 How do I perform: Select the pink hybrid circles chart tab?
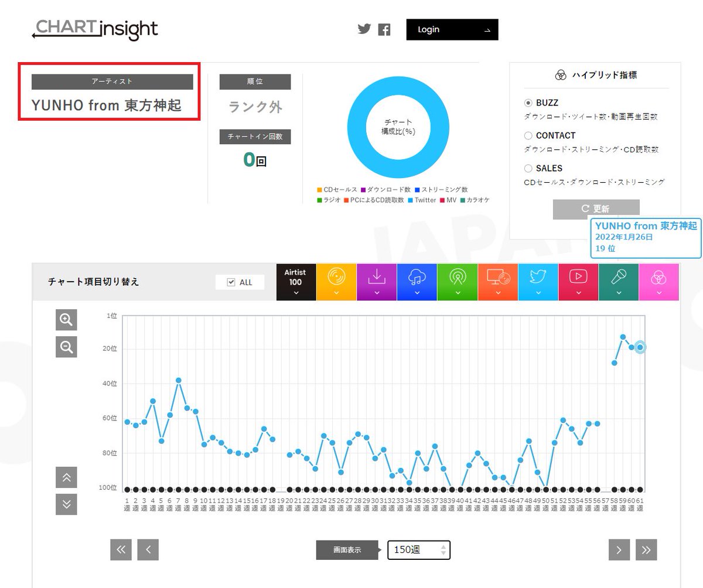coord(659,282)
